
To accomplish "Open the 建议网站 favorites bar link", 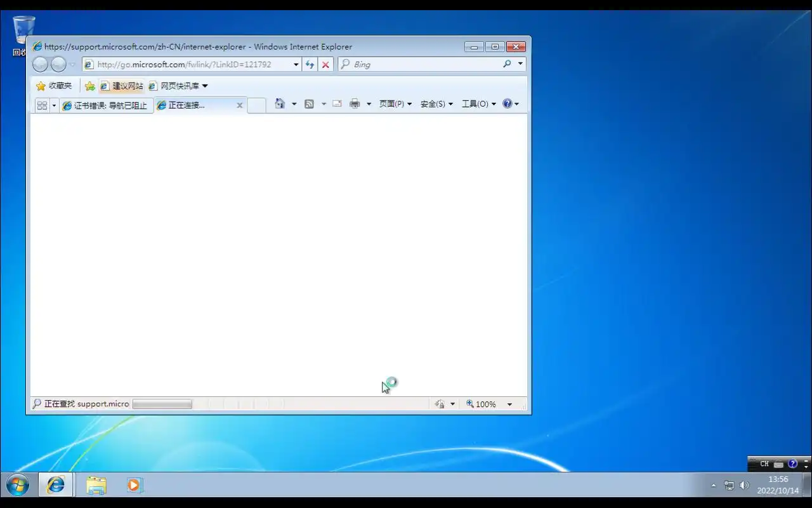I will pos(122,86).
